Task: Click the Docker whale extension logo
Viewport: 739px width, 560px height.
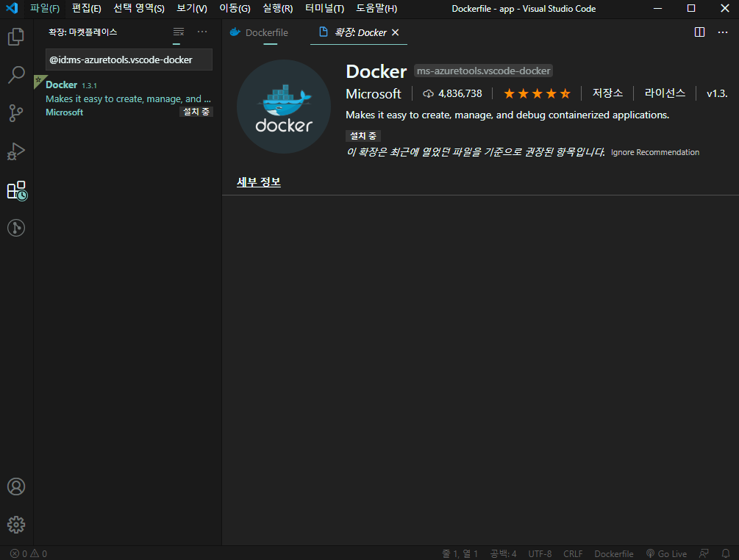Action: click(284, 107)
